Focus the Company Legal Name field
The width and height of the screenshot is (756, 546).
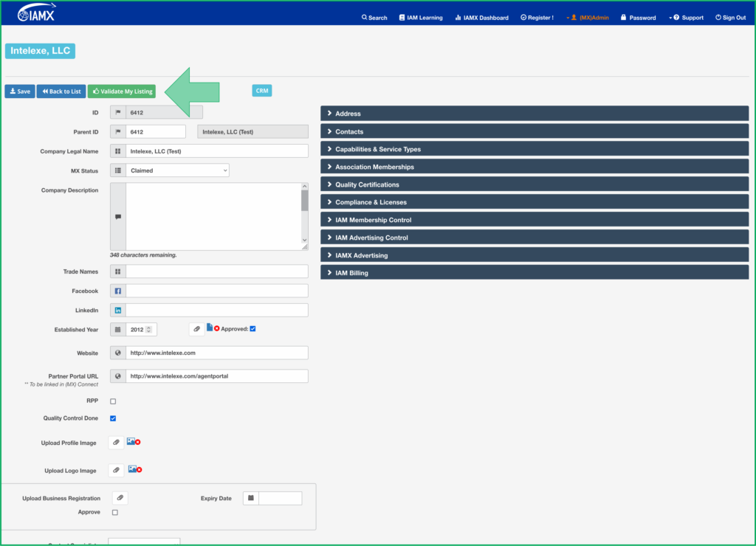pos(217,151)
